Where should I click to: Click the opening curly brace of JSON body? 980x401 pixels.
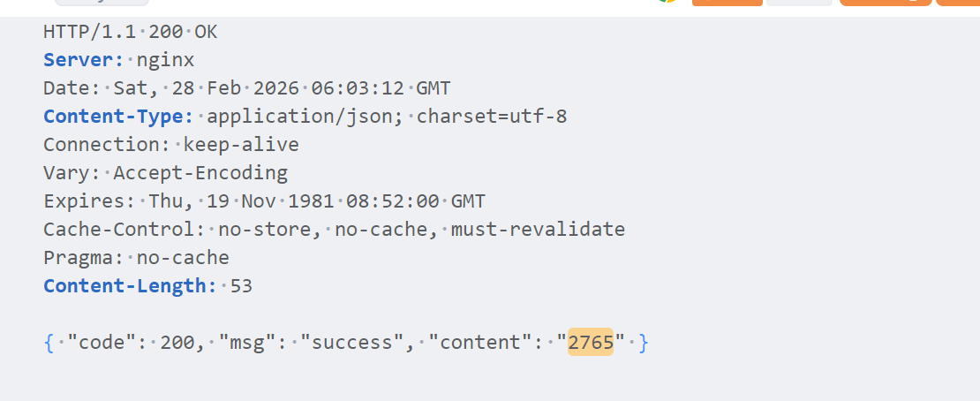pos(49,343)
